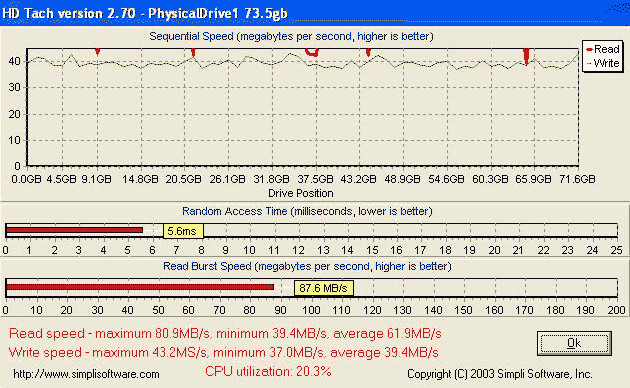Open the simplisoftware.com website link
630x388 pixels.
point(86,374)
